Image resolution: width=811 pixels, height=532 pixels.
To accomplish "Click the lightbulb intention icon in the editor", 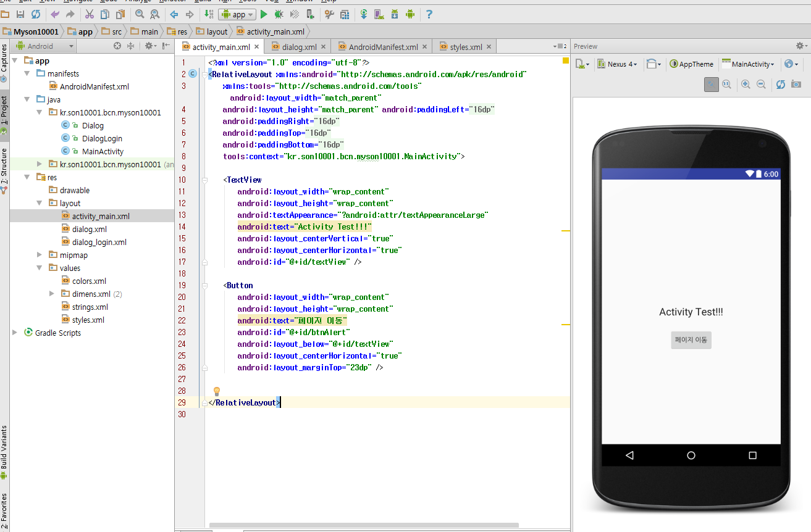I will click(217, 391).
